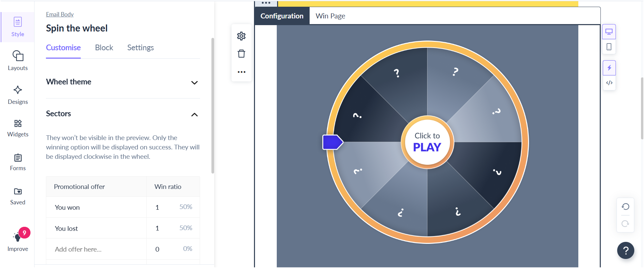
Task: Collapse the Sectors section
Action: [x=123, y=114]
